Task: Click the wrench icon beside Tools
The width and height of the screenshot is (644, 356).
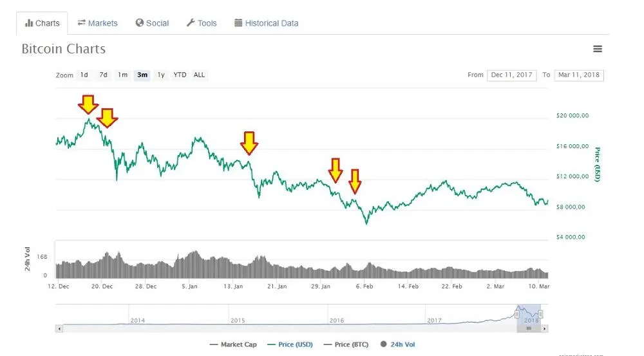Action: coord(191,23)
